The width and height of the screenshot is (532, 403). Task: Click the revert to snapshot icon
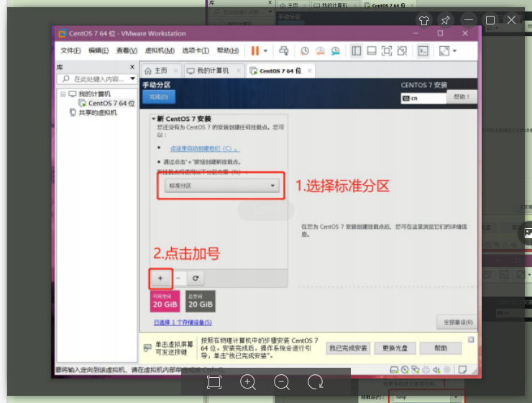[320, 51]
